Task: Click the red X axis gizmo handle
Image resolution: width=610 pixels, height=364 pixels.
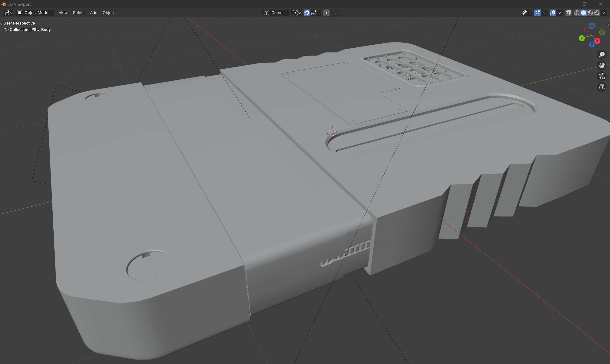Action: click(x=597, y=41)
